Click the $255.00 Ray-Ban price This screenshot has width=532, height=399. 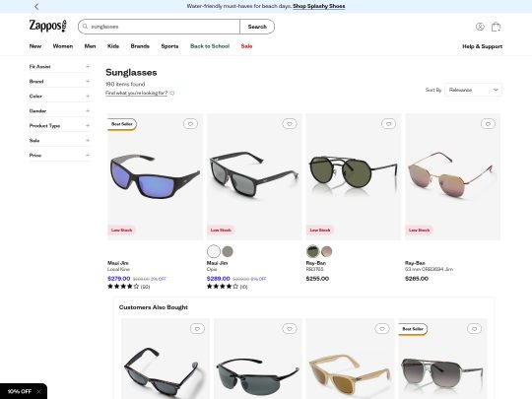[317, 279]
